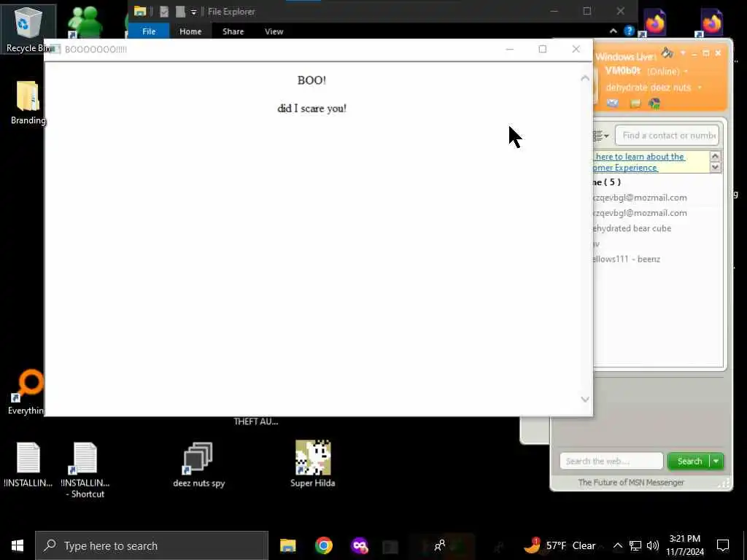Open the Windows Start menu
This screenshot has height=560, width=747.
pos(18,545)
